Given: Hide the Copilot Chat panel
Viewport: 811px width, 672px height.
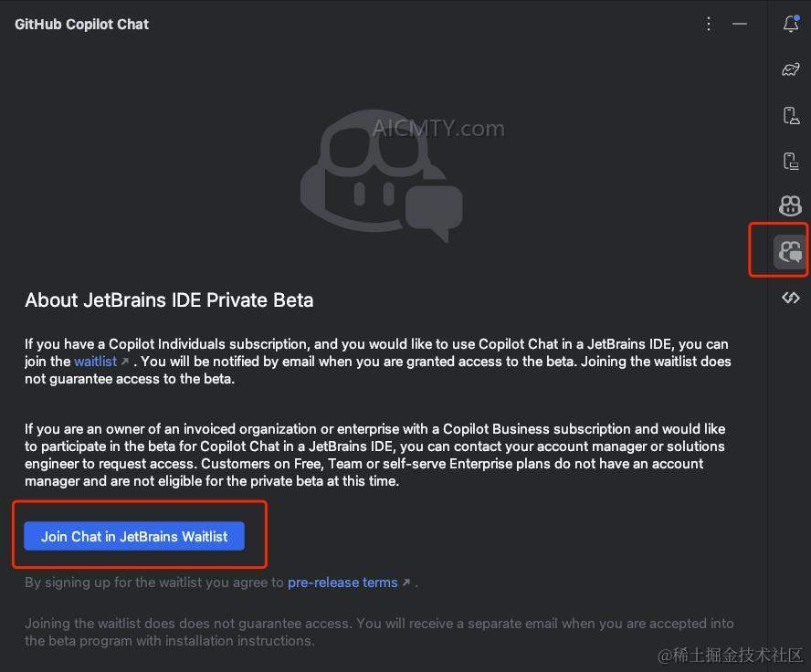Looking at the screenshot, I should (740, 24).
